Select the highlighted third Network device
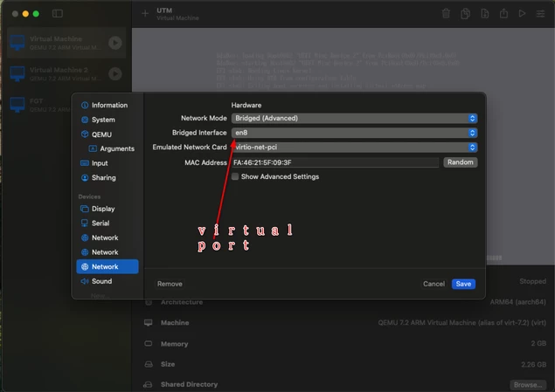This screenshot has width=555, height=392. click(108, 266)
